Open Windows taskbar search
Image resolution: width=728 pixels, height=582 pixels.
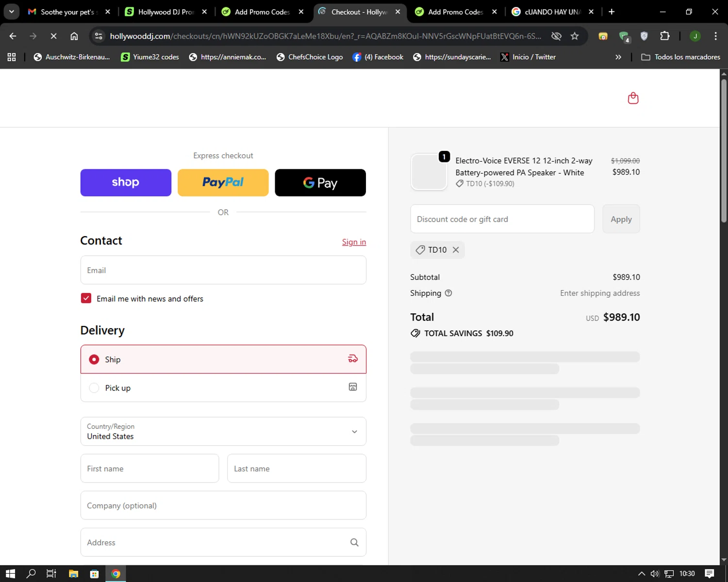[x=31, y=574]
